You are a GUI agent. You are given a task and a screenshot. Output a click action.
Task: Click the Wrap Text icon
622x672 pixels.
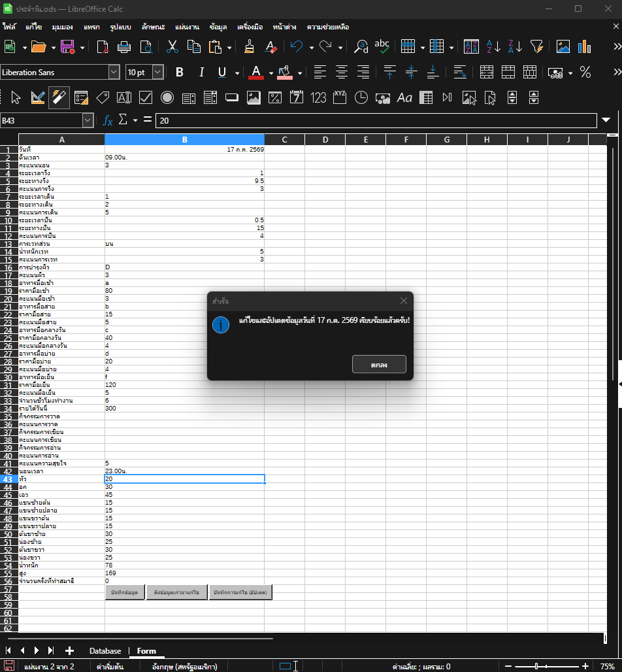tap(460, 73)
